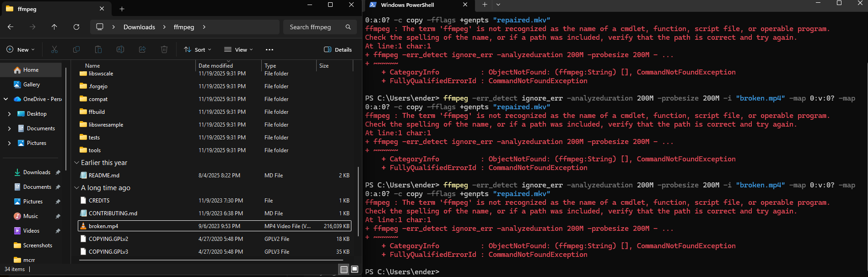Close the ffmpeg Explorer tab
868x277 pixels.
pyautogui.click(x=102, y=9)
